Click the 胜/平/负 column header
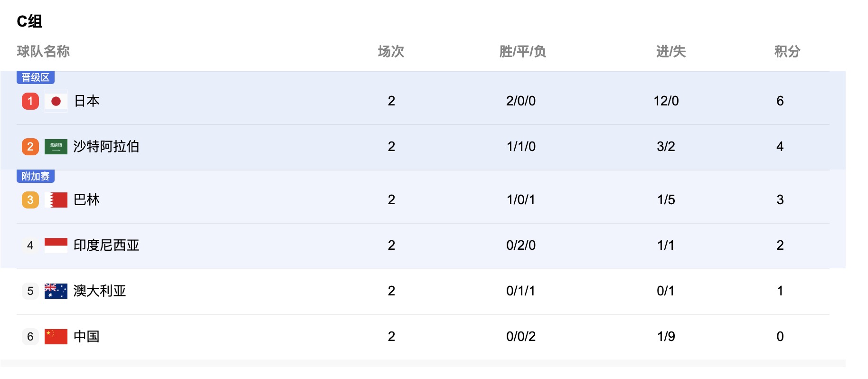The width and height of the screenshot is (868, 379). (522, 51)
